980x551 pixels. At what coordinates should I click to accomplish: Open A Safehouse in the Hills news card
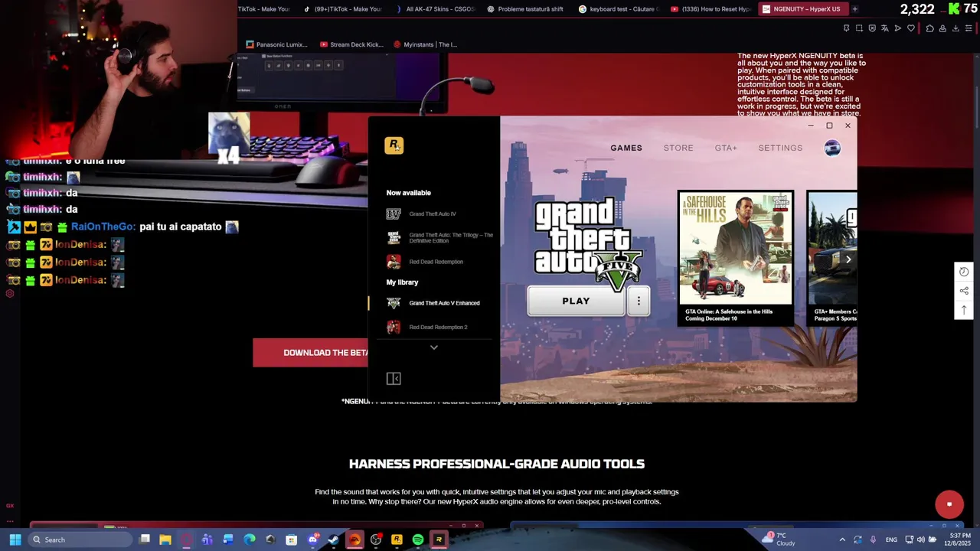tap(735, 258)
